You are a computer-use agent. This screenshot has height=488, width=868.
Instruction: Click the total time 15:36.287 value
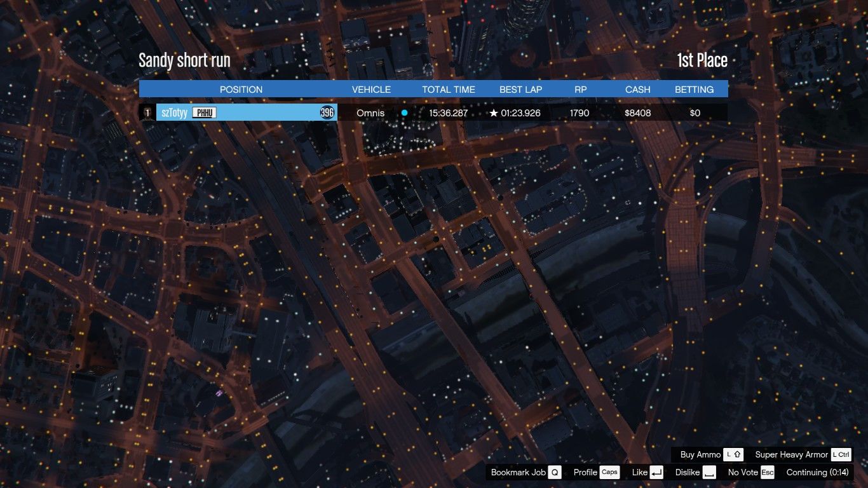(x=448, y=112)
